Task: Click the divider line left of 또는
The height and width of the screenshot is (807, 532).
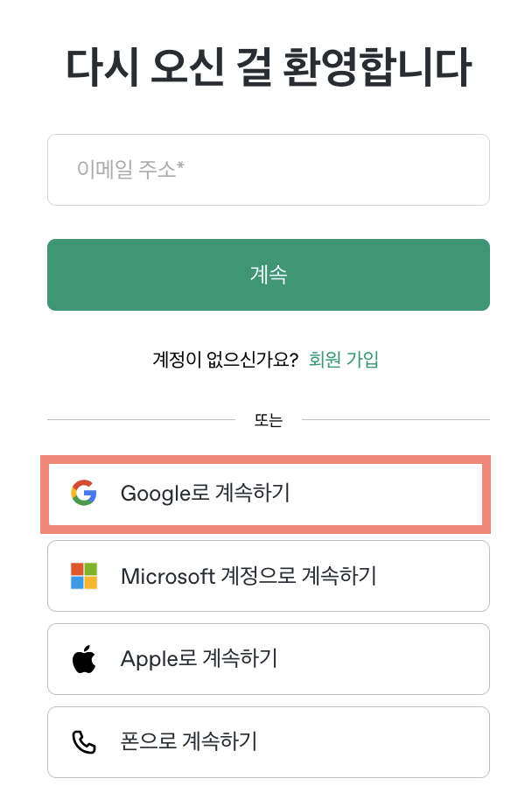Action: pos(140,420)
